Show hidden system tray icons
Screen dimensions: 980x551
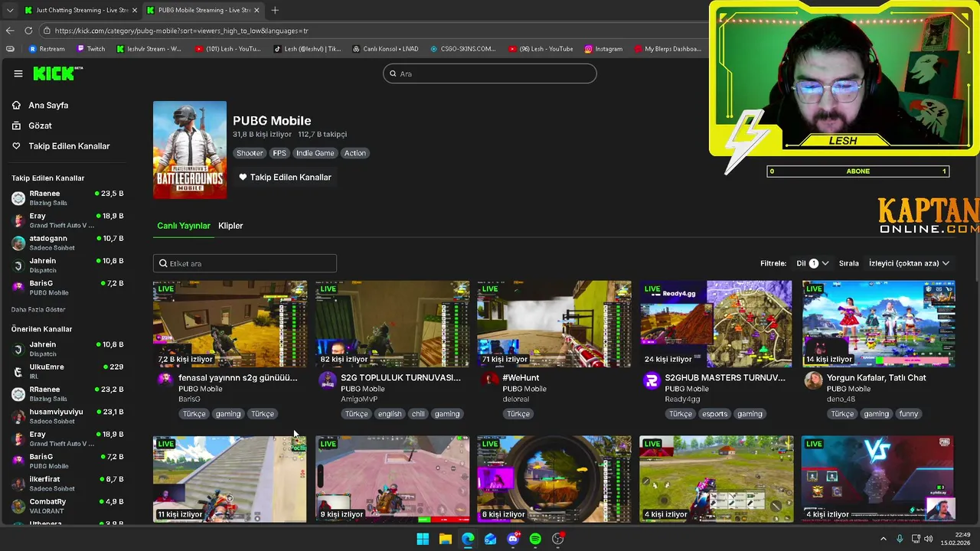[883, 539]
